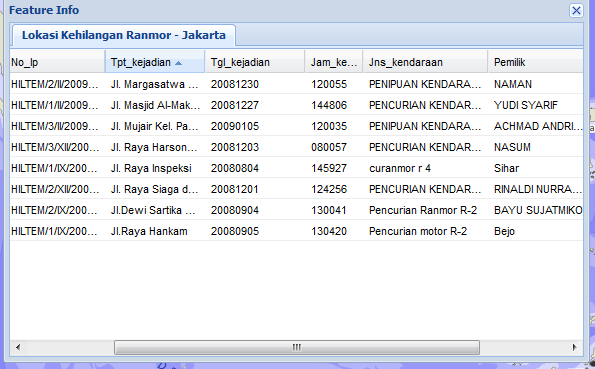Click HILTEM/3/II/2009... in ACHMAD ANDRI row
This screenshot has height=369, width=595.
pyautogui.click(x=55, y=126)
